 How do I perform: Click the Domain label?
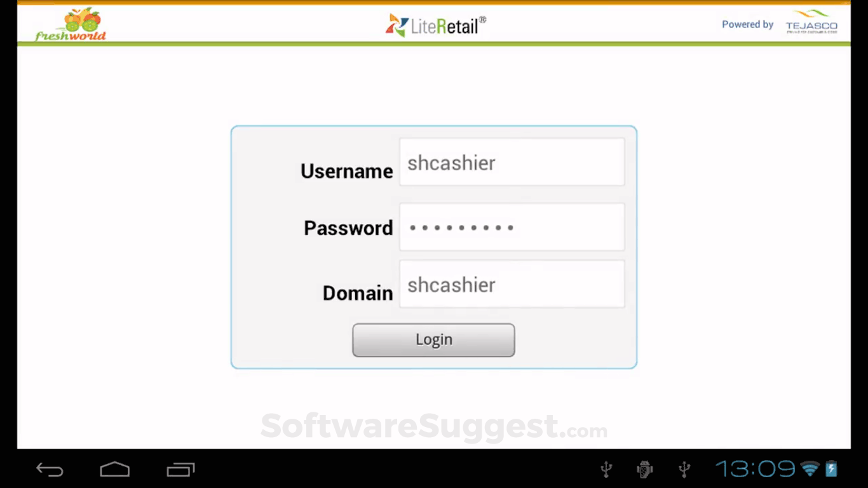358,293
